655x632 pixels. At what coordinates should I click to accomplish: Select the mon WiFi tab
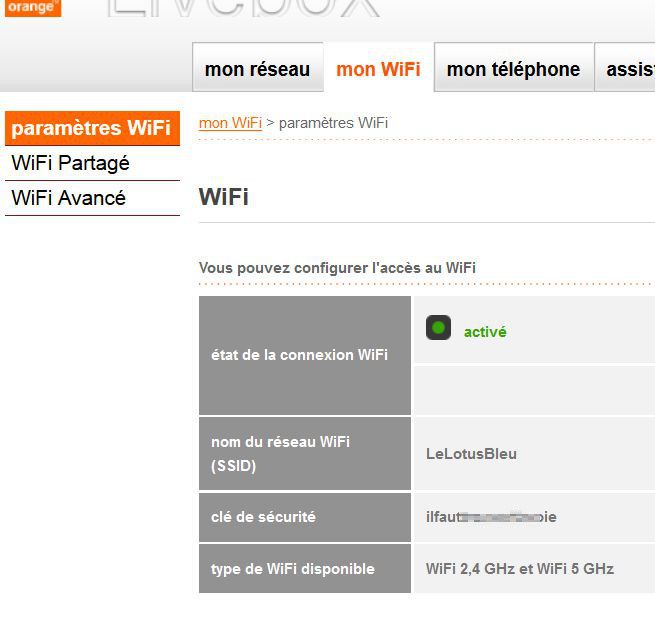tap(378, 68)
